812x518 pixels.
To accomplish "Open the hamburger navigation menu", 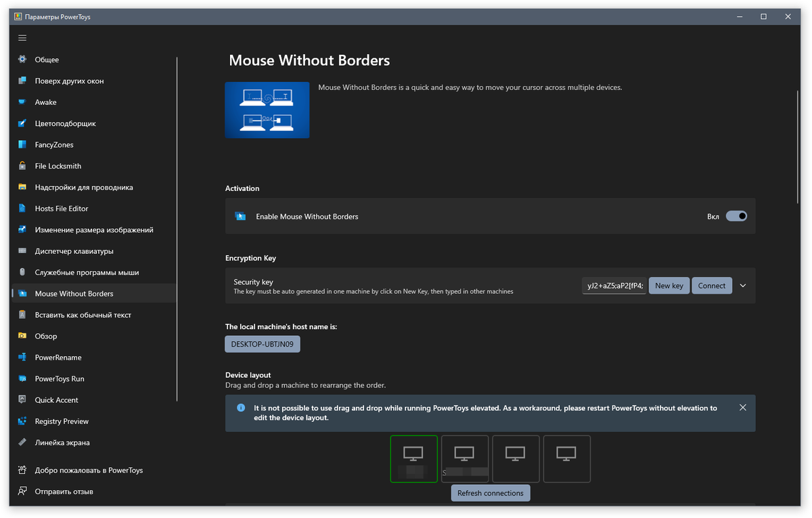I will click(x=22, y=38).
